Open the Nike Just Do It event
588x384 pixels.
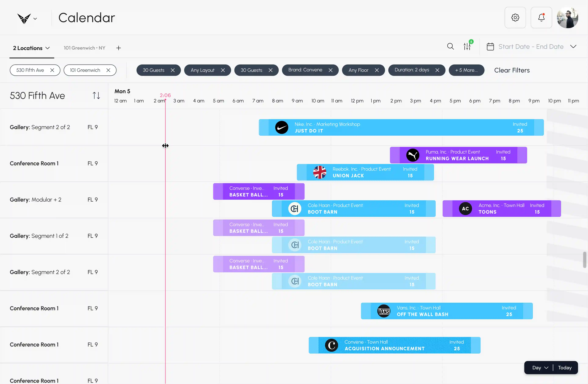(x=401, y=127)
